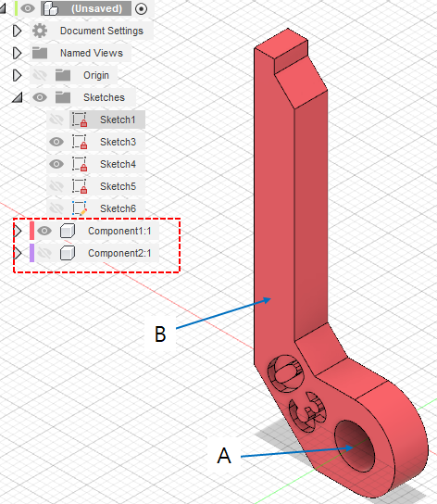The width and height of the screenshot is (437, 504).
Task: Toggle visibility of the (Unsaved) root document
Action: point(28,8)
